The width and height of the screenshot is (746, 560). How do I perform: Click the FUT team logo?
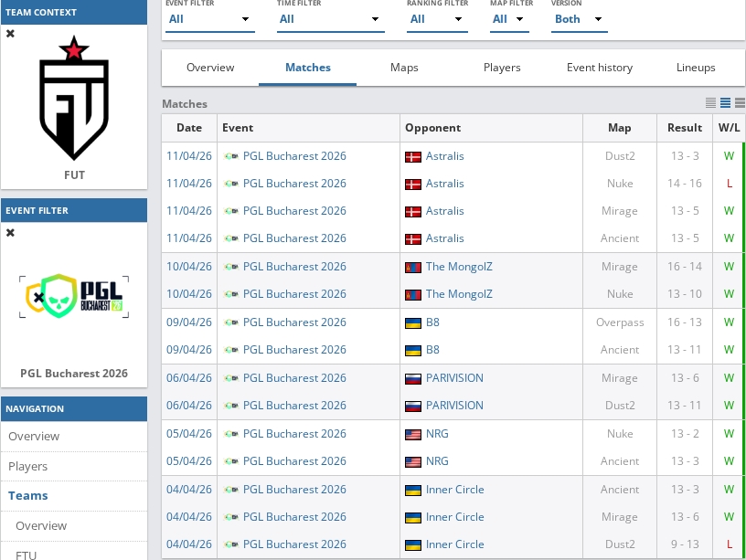[x=74, y=98]
